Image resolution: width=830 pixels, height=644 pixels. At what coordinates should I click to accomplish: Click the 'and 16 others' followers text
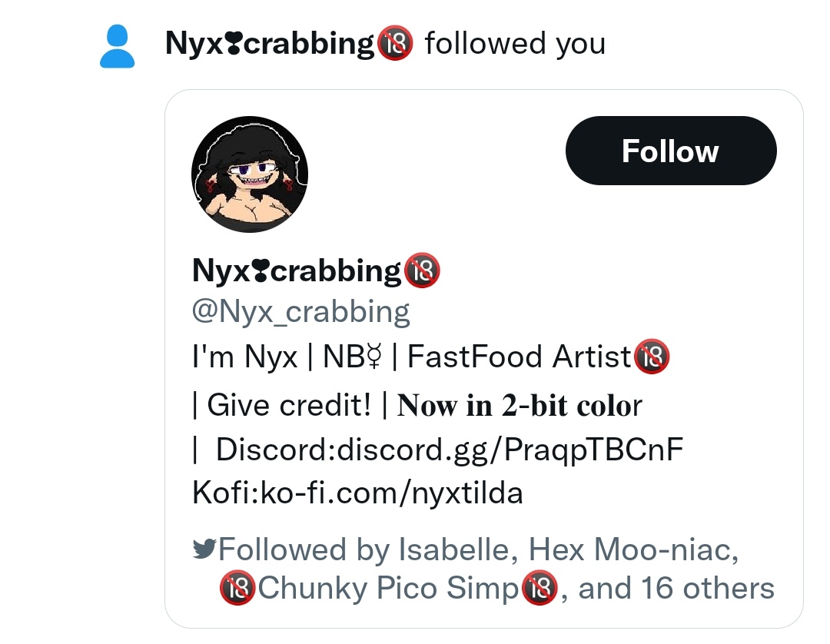tap(676, 588)
